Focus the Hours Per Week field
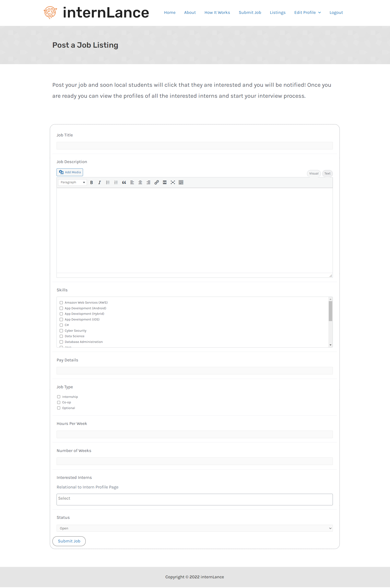This screenshot has width=390, height=588. 194,434
